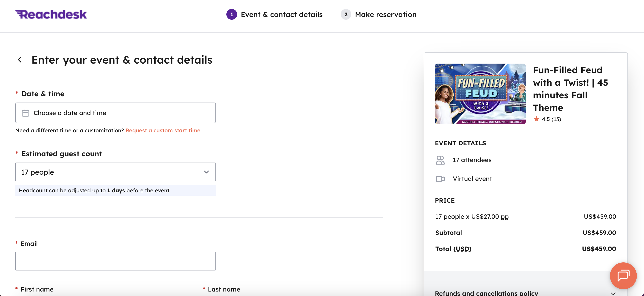Click the '17 attendees' text
This screenshot has height=296, width=644.
coord(472,160)
